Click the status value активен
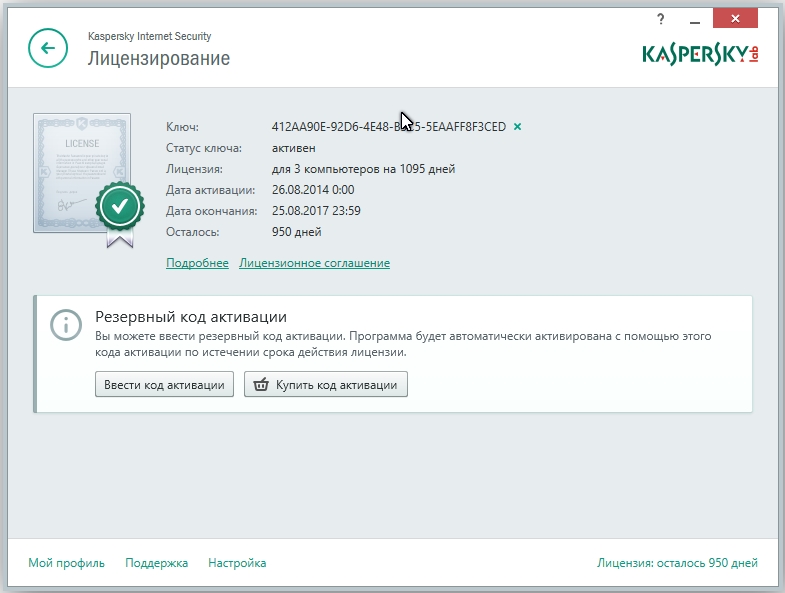The height and width of the screenshot is (593, 785). click(x=293, y=148)
